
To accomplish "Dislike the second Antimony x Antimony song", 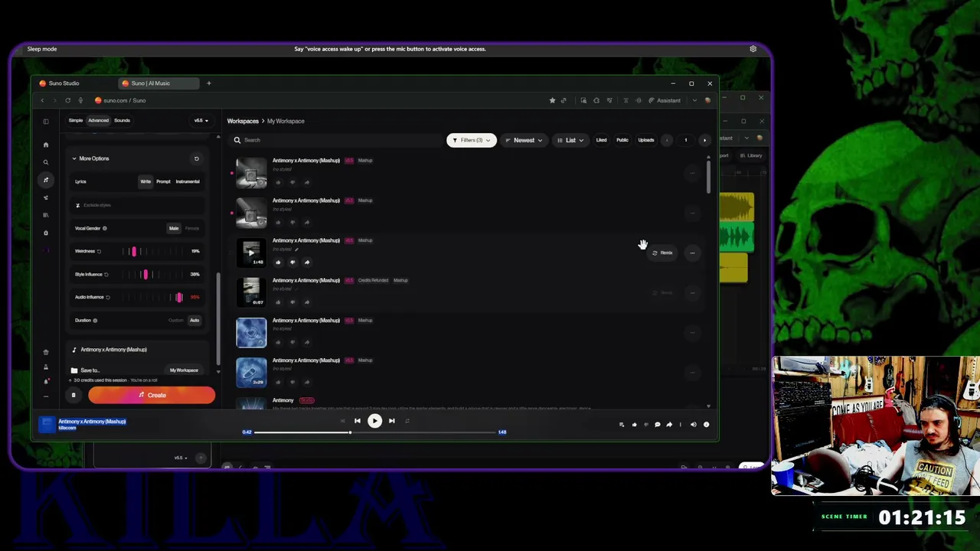I will [x=292, y=222].
